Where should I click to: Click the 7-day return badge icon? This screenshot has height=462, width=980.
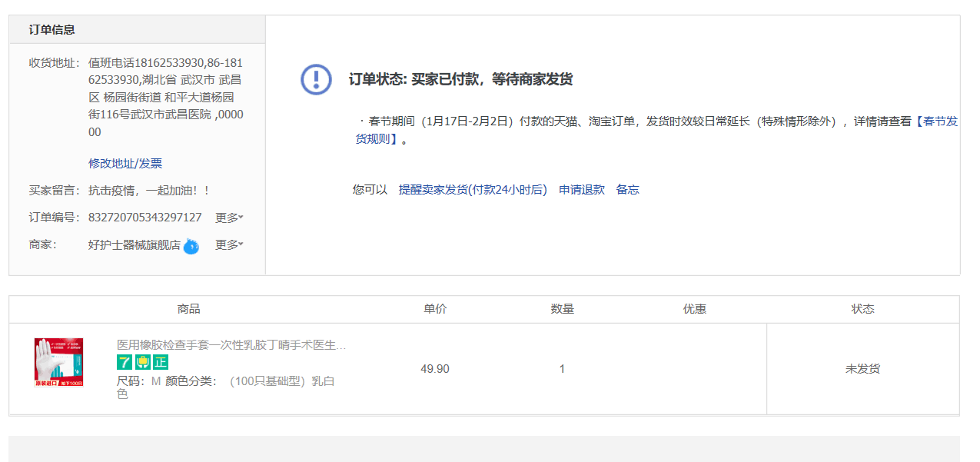coord(125,362)
